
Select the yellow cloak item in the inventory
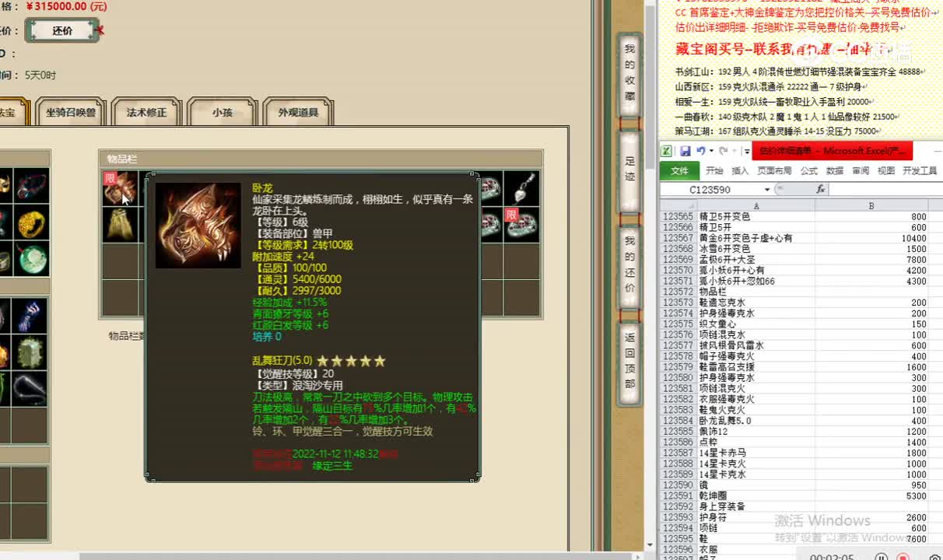pyautogui.click(x=120, y=225)
